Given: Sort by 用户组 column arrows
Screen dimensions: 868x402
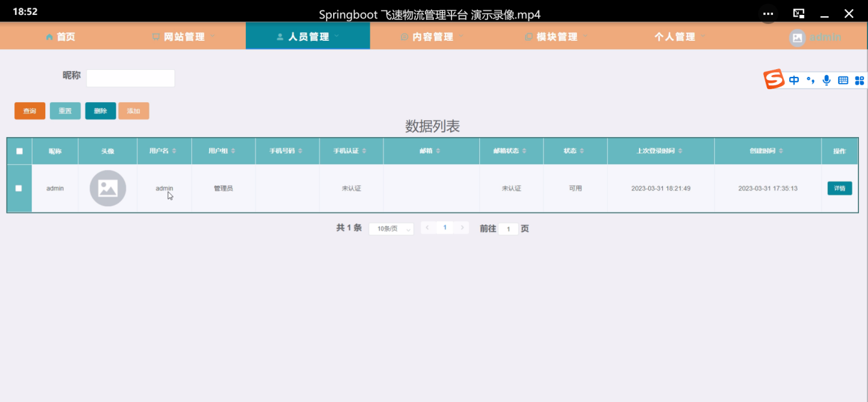Looking at the screenshot, I should [x=233, y=151].
